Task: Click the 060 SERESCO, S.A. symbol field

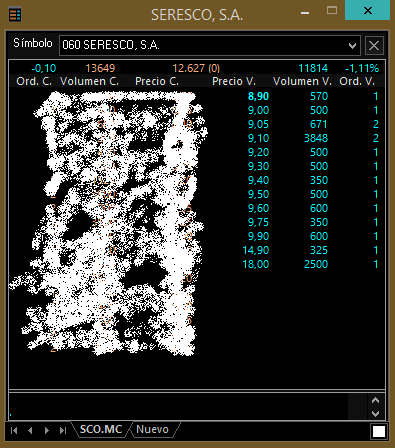Action: (x=210, y=45)
